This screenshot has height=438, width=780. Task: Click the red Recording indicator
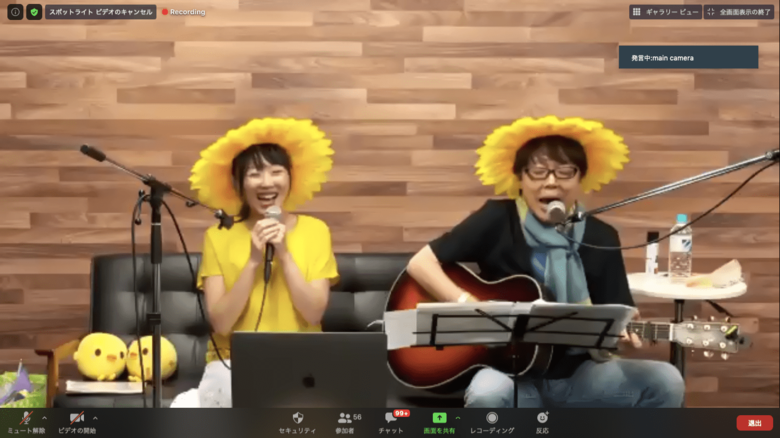[184, 12]
